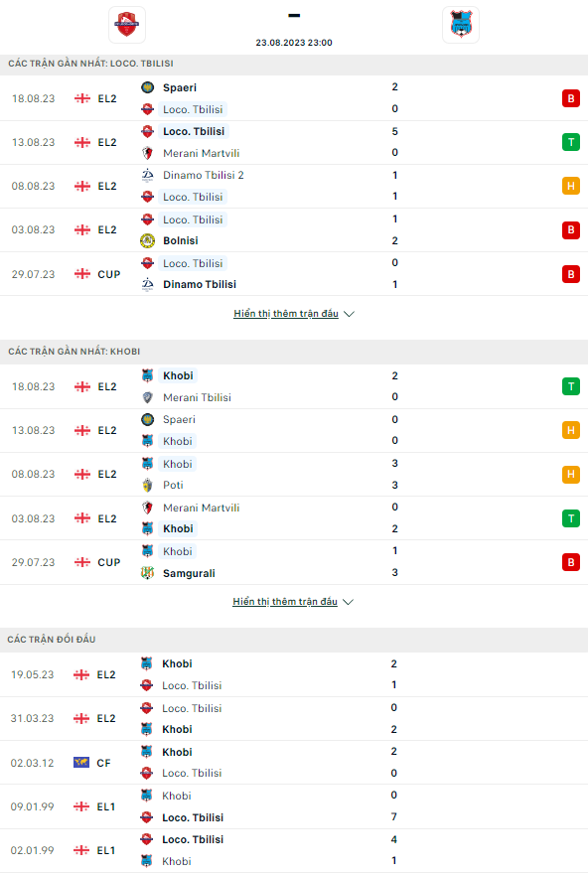Select the 'CÁC TRẬN GẦN NHẤT: KHOBI' header
This screenshot has height=874, width=588.
point(74,352)
